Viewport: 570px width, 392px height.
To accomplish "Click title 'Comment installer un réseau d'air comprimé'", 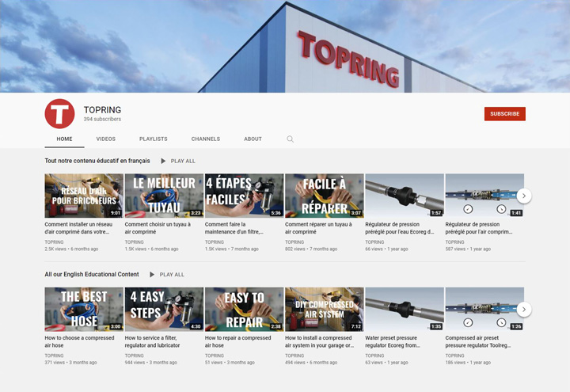I will pos(78,228).
